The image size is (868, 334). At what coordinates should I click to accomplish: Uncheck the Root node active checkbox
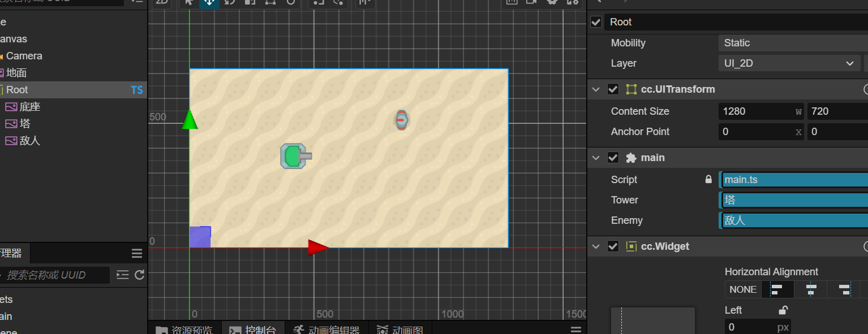click(x=596, y=22)
